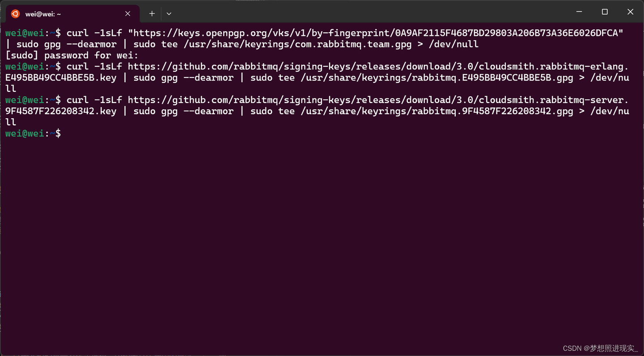Click the CSDN watermark text
Viewport: 644px width, 356px height.
click(x=600, y=348)
